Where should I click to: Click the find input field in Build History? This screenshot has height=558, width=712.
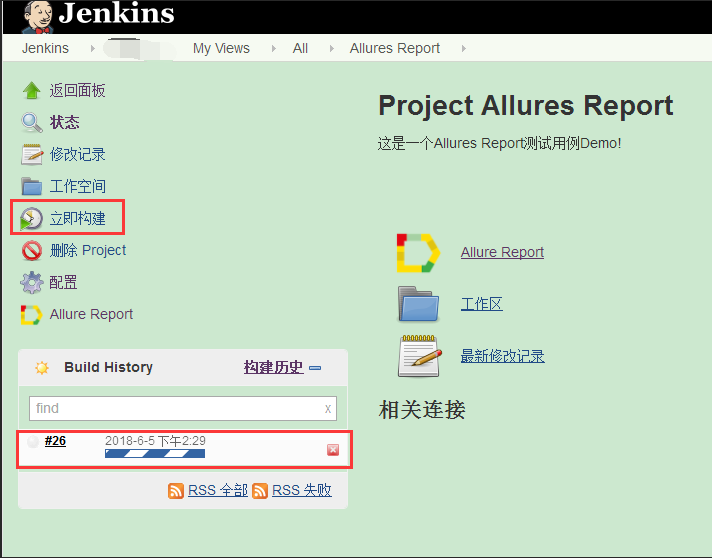[183, 408]
